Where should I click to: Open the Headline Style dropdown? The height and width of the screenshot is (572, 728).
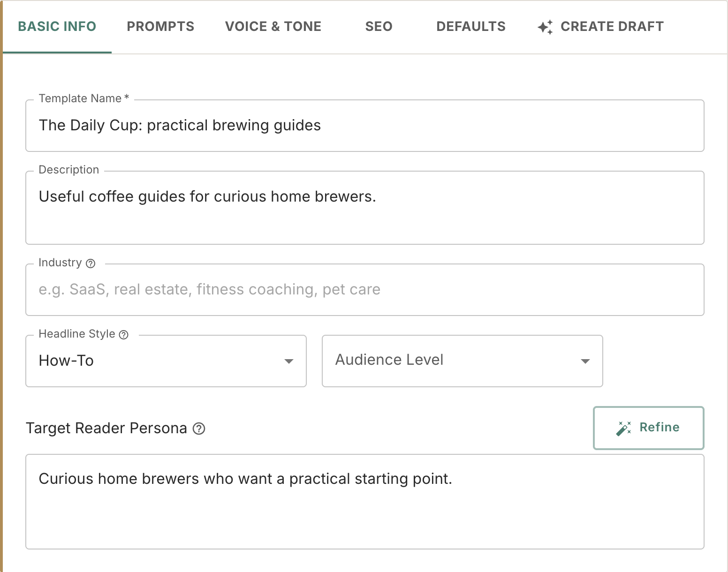[x=166, y=361]
